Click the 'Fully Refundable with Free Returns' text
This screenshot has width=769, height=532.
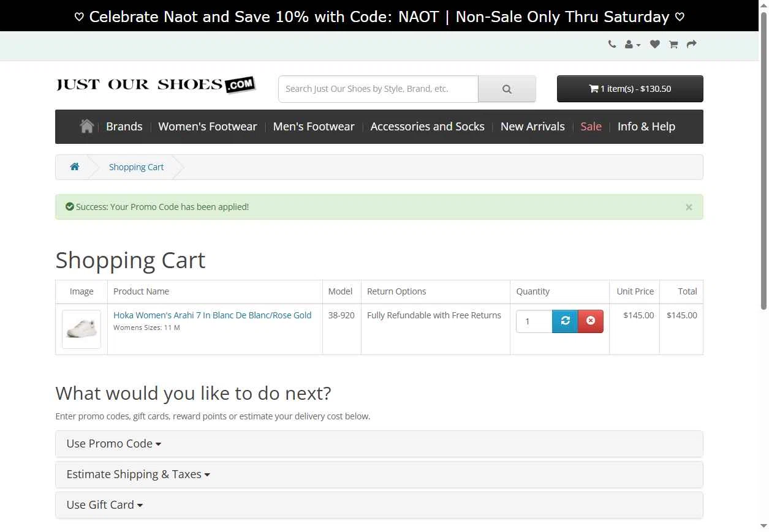pos(434,315)
